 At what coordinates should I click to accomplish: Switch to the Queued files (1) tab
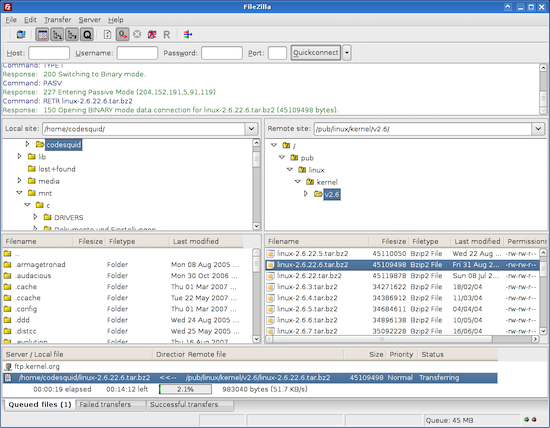[40, 405]
